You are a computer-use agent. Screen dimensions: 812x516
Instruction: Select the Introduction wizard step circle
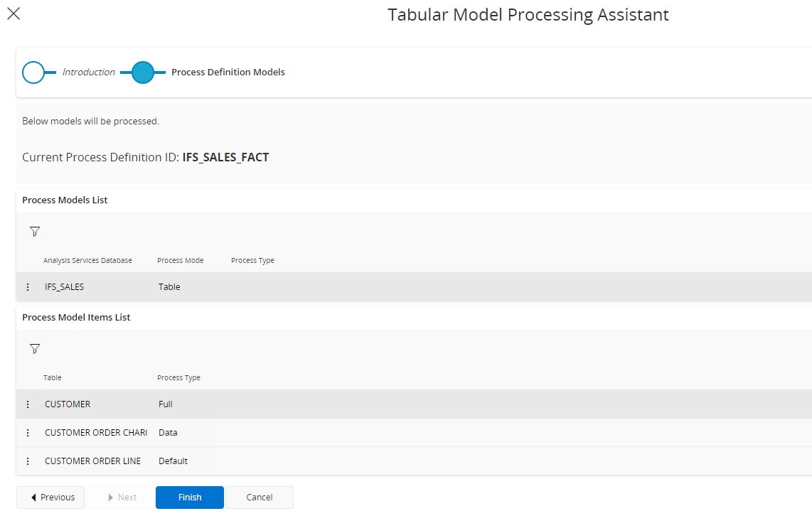[34, 72]
